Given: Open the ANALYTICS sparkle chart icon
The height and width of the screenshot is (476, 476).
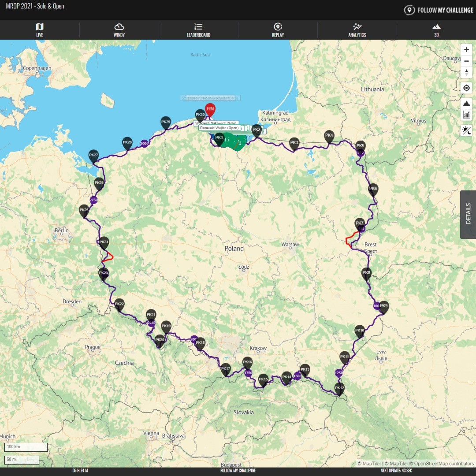Looking at the screenshot, I should point(357,30).
